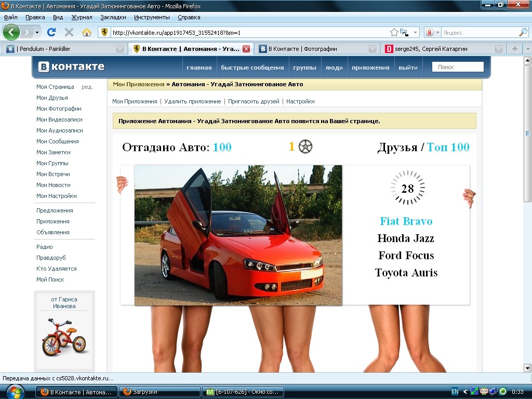Show hidden tray icons arrow
The height and width of the screenshot is (399, 532).
465,392
